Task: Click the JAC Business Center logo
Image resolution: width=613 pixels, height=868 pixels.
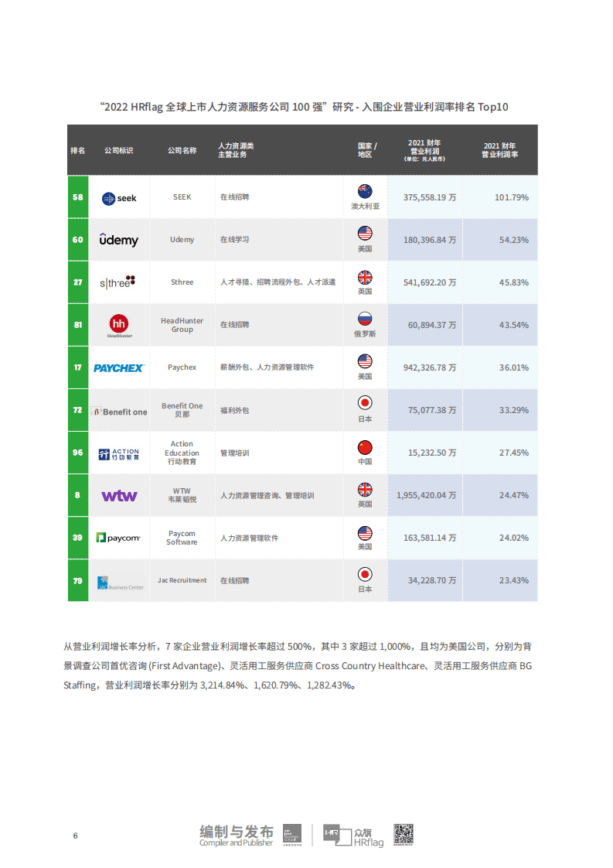Action: click(x=120, y=583)
